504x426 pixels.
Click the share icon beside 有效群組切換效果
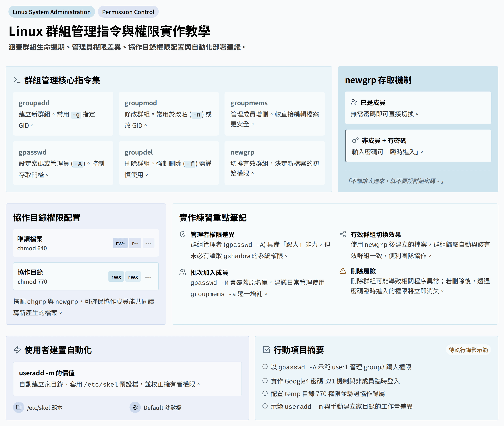point(343,234)
